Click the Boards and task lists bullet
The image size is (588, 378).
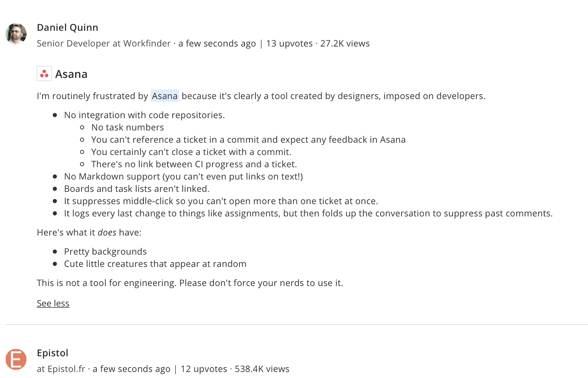(x=137, y=189)
